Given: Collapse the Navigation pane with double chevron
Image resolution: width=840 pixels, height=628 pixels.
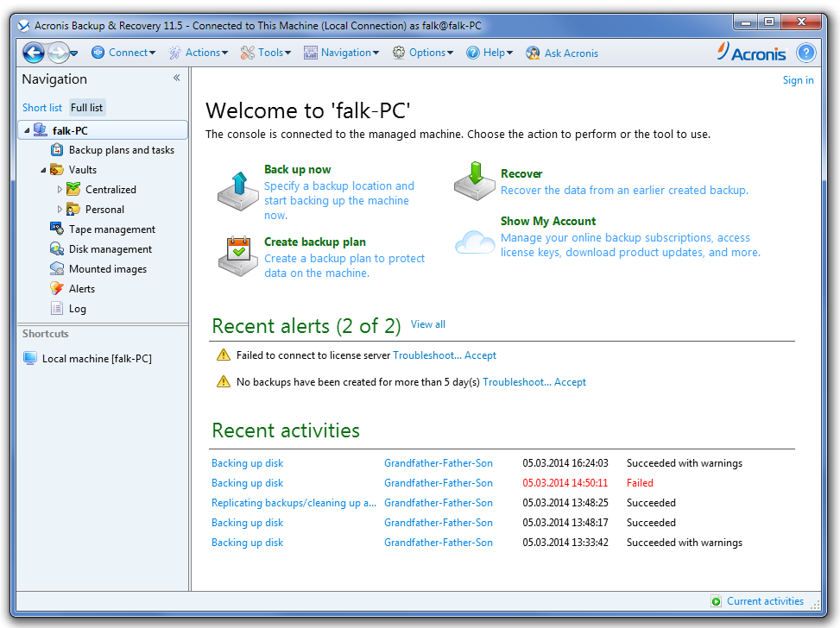Looking at the screenshot, I should tap(176, 78).
